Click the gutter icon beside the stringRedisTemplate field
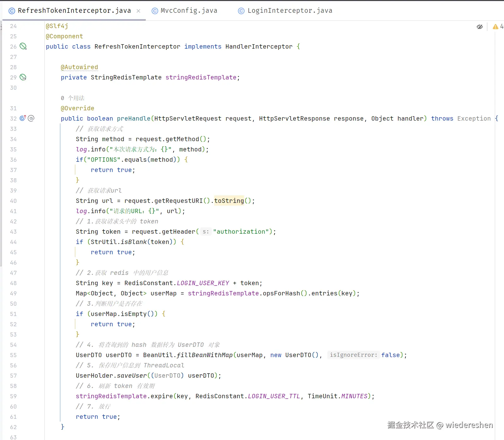504x440 pixels. (x=23, y=77)
